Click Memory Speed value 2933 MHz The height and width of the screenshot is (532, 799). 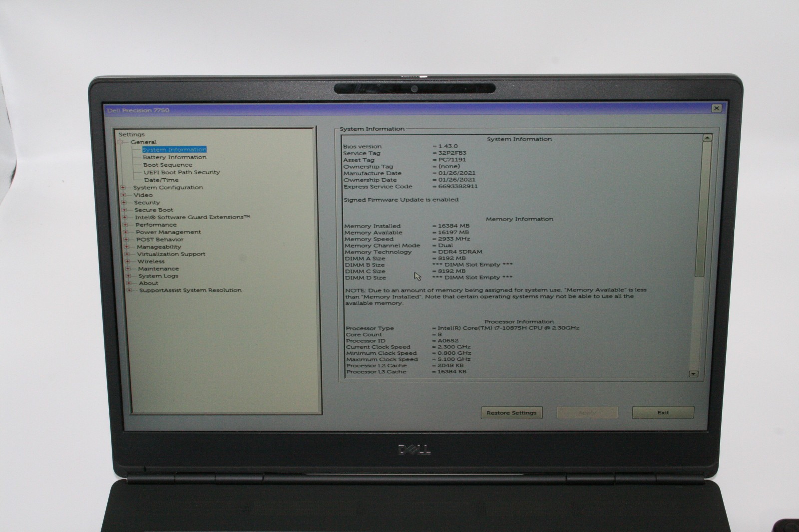453,239
